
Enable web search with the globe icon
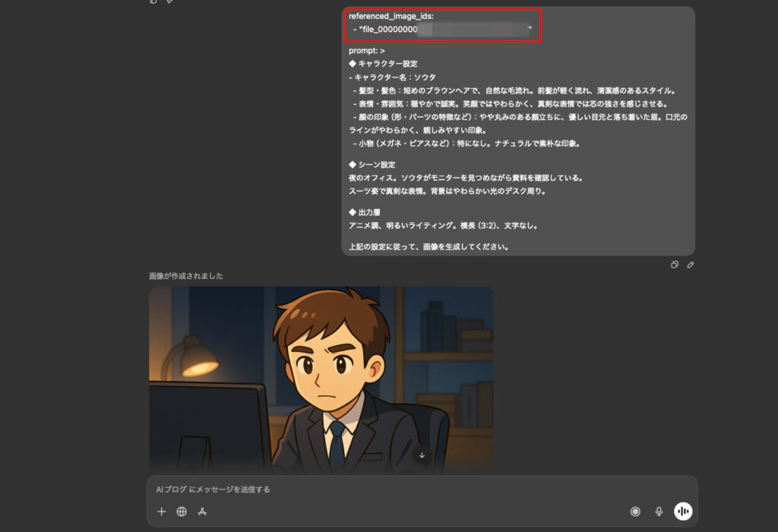coord(182,511)
